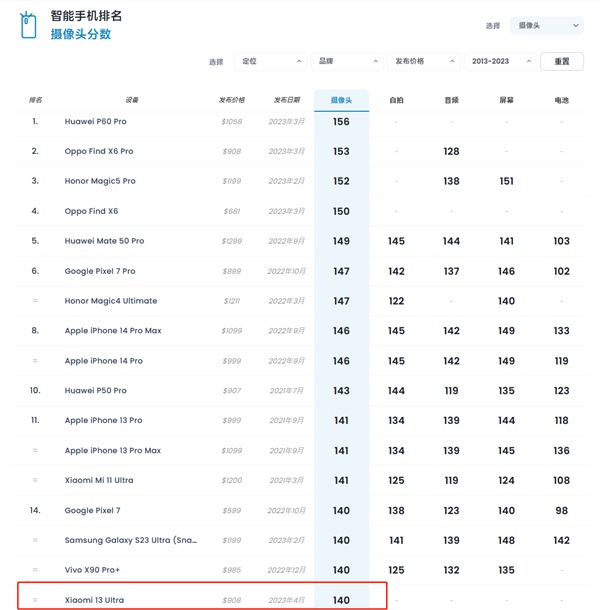The height and width of the screenshot is (610, 600).
Task: Expand the 发布价格 price filter dropdown
Action: pyautogui.click(x=423, y=61)
